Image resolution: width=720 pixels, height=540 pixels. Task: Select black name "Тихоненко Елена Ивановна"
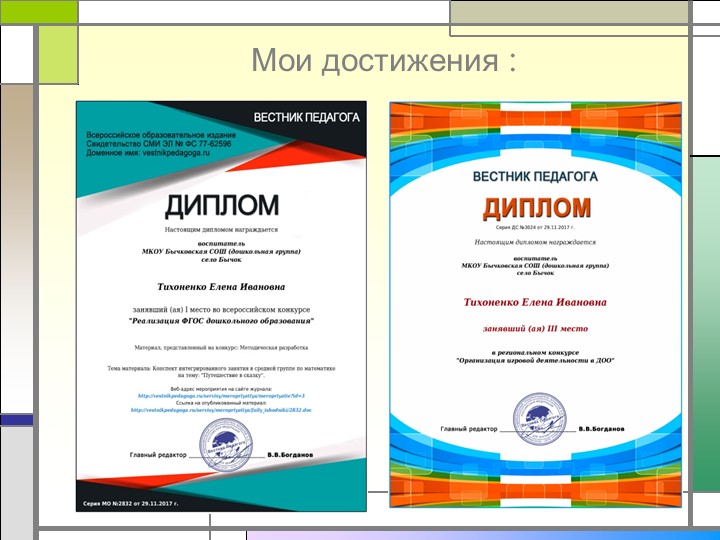point(221,287)
